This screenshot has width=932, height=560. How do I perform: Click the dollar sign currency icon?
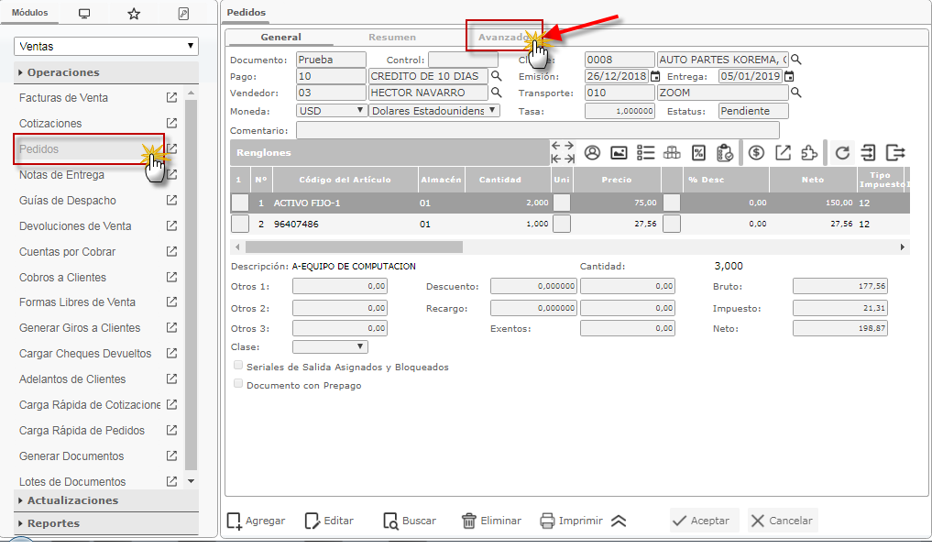[756, 153]
